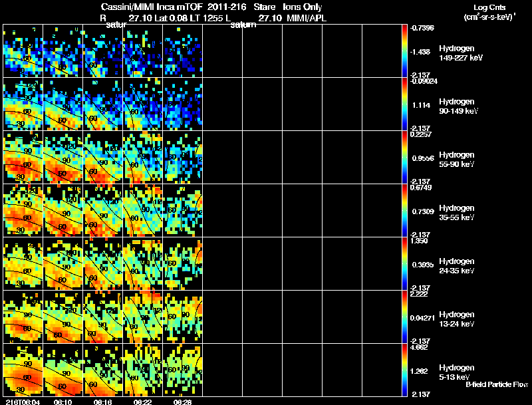Select the 35-55 keV image panel at 06:10
532x405 pixels.
(63, 211)
